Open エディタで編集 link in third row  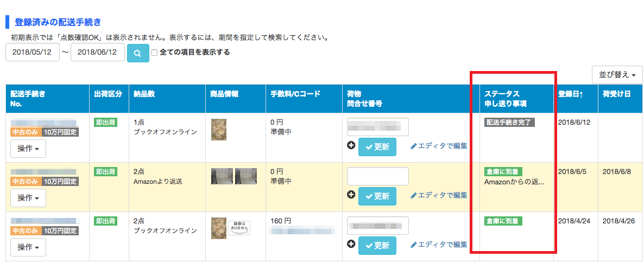coord(439,245)
